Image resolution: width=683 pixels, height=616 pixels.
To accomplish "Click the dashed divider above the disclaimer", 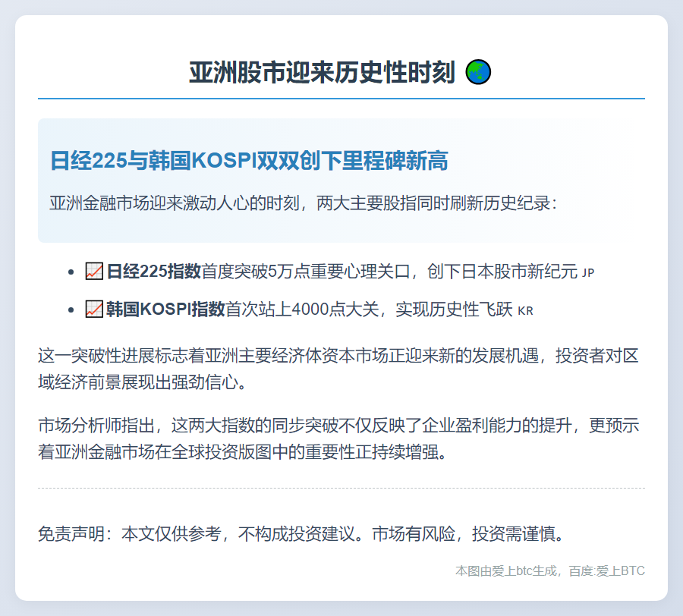I will click(x=341, y=488).
